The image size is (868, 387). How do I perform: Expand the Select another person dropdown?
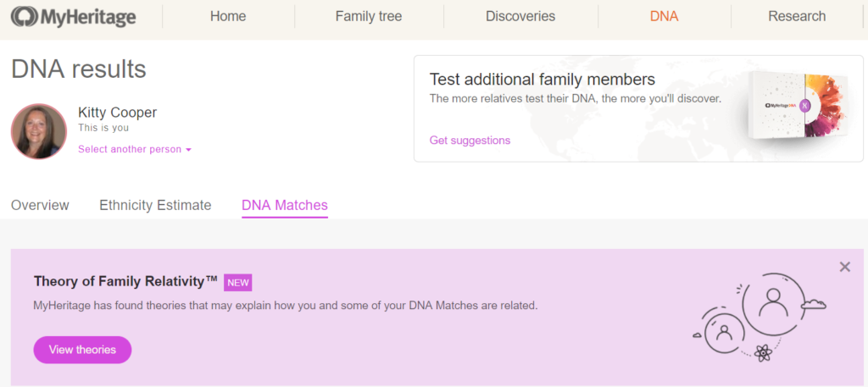tap(135, 149)
